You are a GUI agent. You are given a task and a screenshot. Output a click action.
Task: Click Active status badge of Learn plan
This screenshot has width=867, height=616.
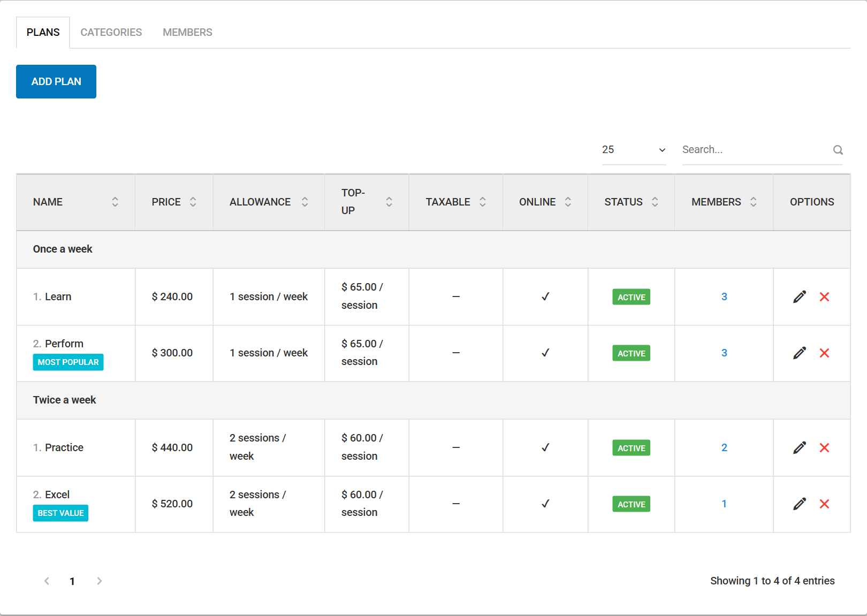632,297
